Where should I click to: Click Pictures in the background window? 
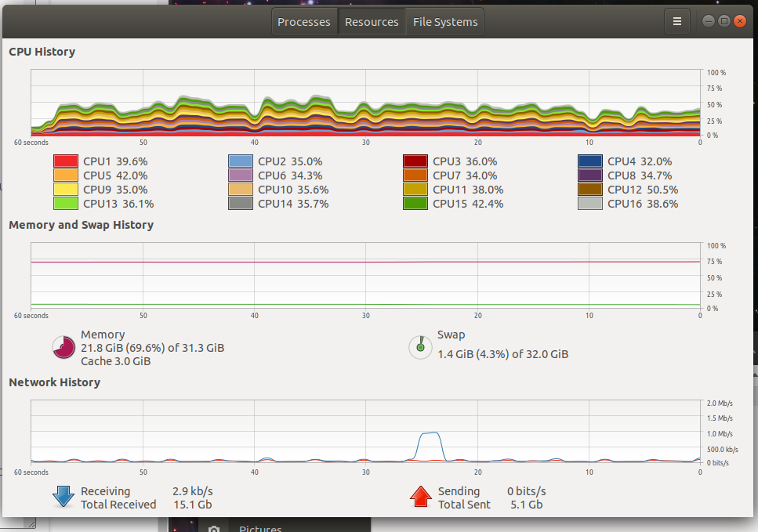[260, 528]
